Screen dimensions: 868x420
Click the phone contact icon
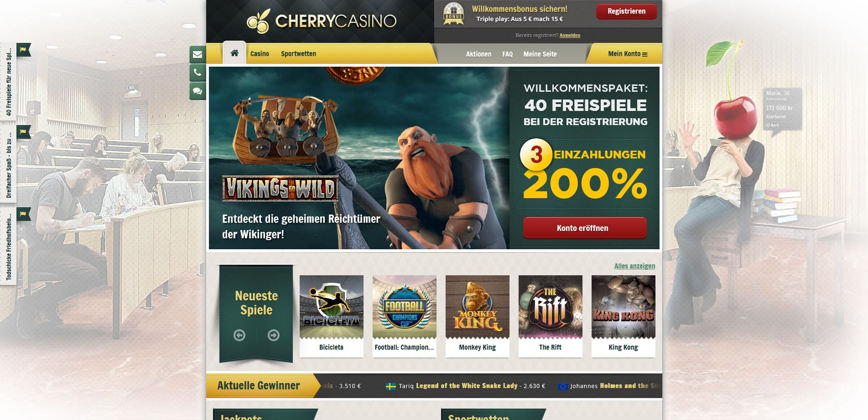click(x=198, y=73)
